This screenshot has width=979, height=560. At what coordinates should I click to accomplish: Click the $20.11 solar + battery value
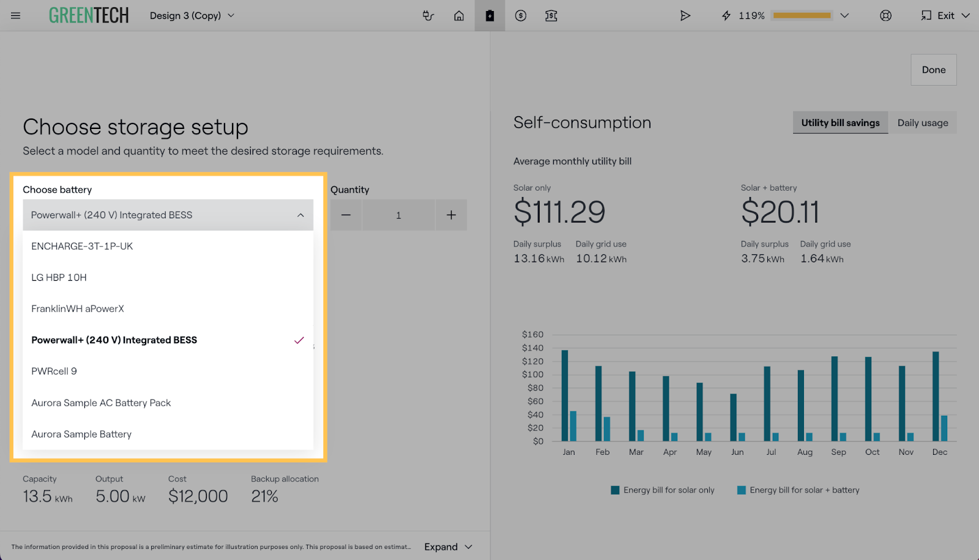pyautogui.click(x=780, y=212)
